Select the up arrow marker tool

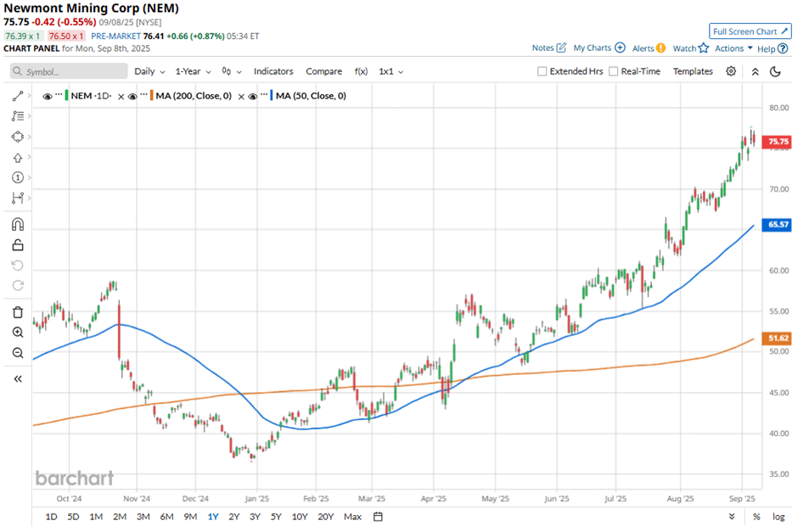[18, 158]
